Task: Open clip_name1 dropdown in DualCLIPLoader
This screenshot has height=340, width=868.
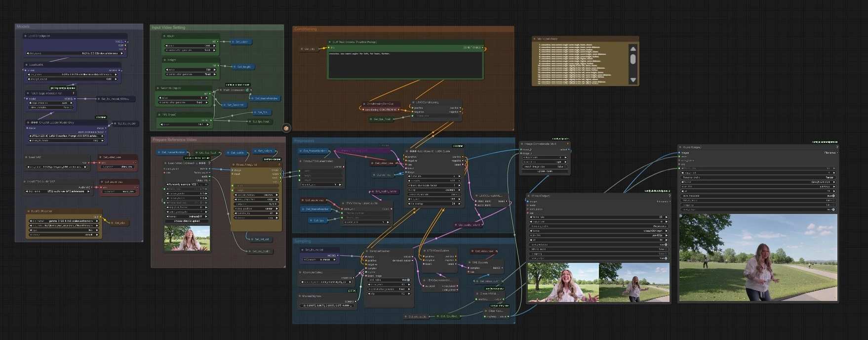Action: 64,221
